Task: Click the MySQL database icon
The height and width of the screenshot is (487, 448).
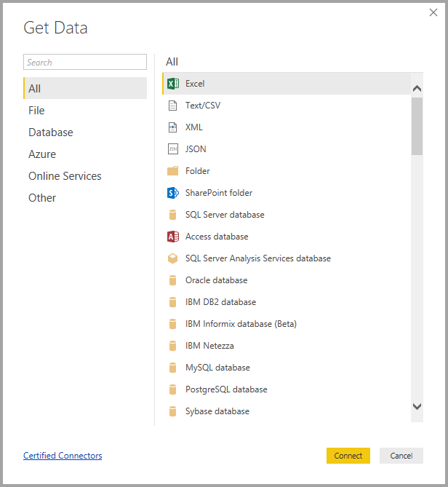Action: (173, 368)
